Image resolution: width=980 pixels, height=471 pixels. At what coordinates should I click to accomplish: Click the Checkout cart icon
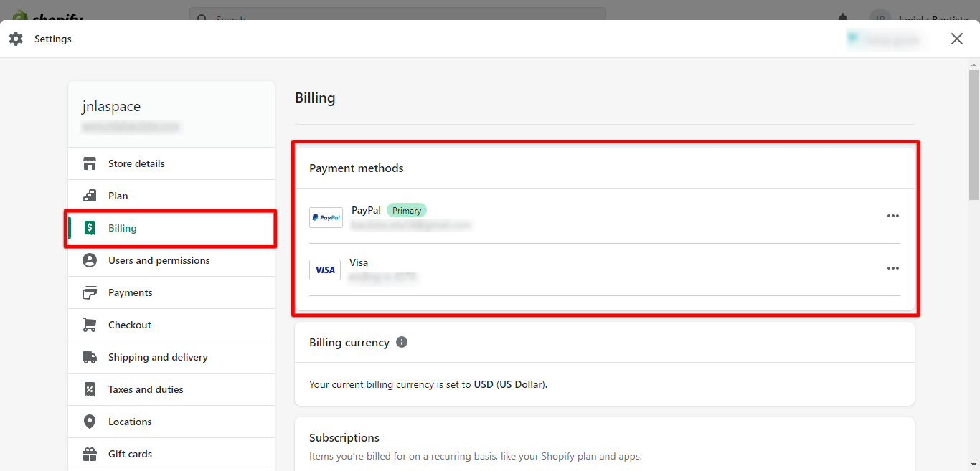pyautogui.click(x=90, y=325)
